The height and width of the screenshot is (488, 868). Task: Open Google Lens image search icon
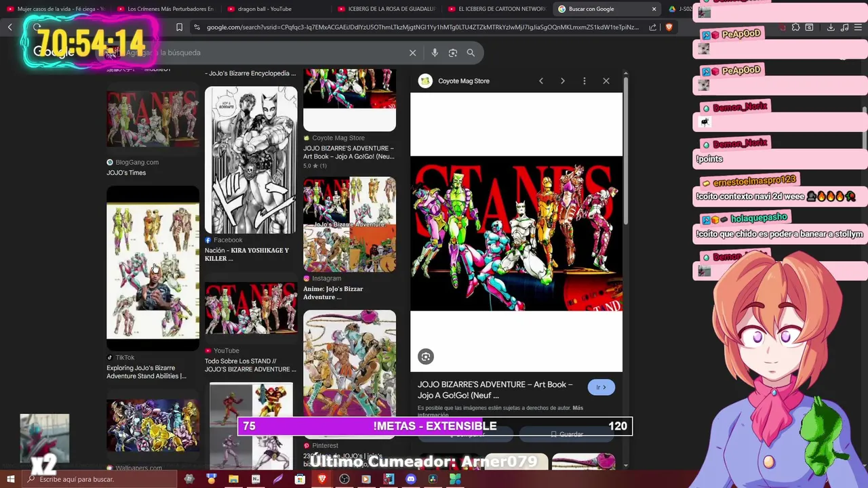coord(453,53)
